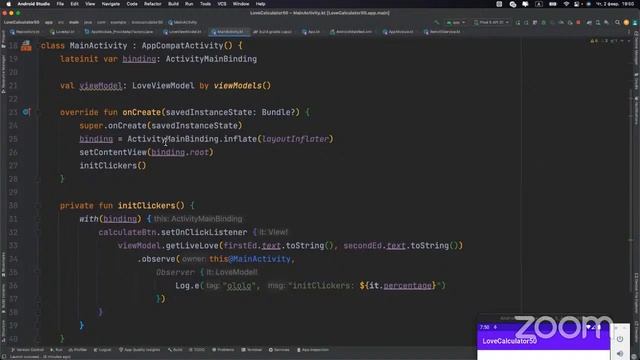Click 'calculateBtn' on line 32

point(127,232)
